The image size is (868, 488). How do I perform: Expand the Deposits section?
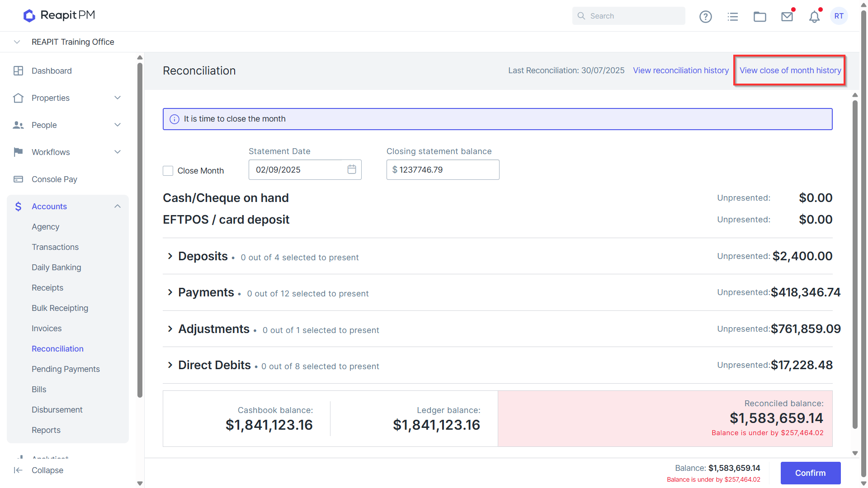point(170,256)
